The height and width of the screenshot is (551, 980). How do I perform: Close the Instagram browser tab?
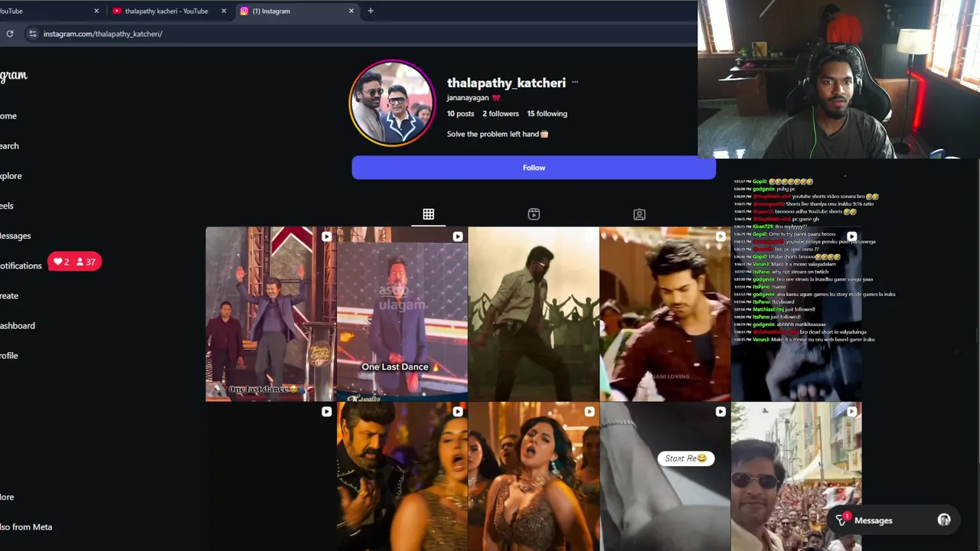[x=351, y=11]
